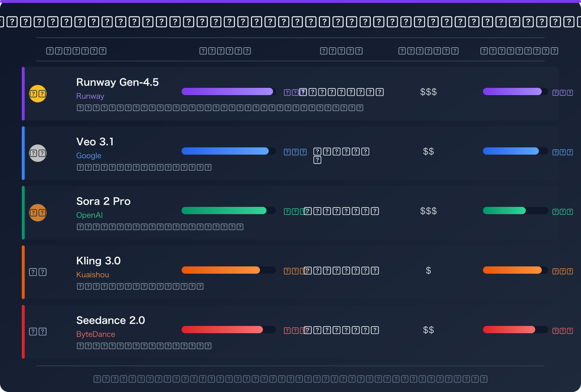Click the $$$ price in Sora 2 Pro row
Image resolution: width=581 pixels, height=392 pixels.
428,211
